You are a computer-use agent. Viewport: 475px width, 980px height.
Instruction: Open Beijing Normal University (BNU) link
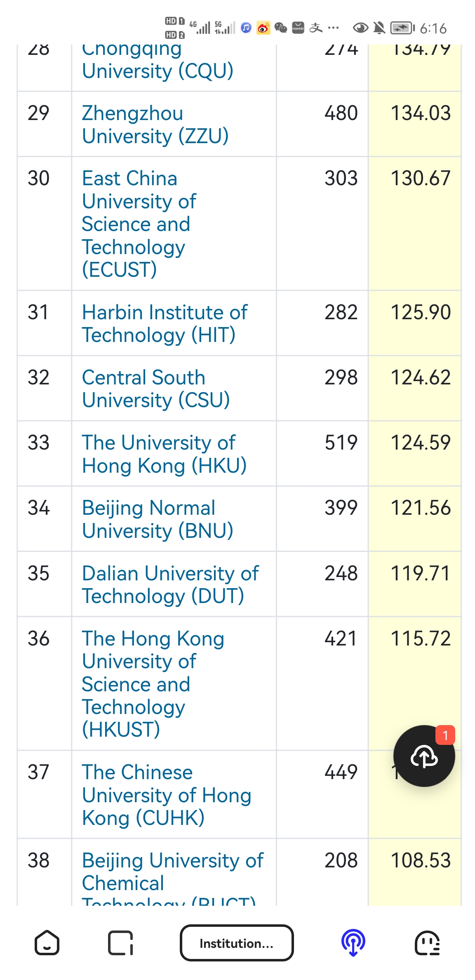click(x=157, y=519)
